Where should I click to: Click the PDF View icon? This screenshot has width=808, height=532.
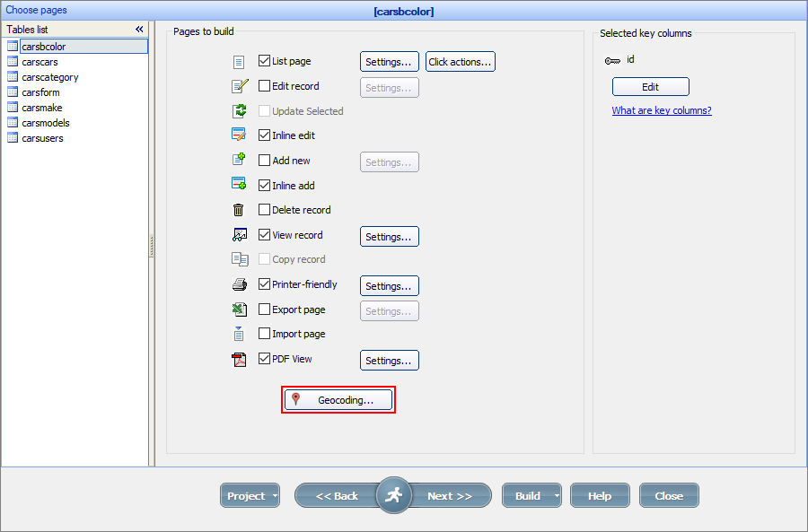239,360
